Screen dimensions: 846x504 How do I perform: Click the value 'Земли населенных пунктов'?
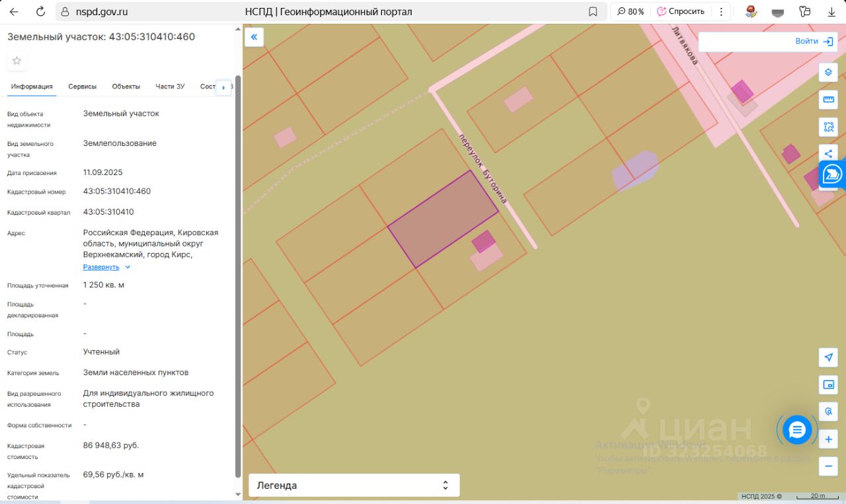136,373
